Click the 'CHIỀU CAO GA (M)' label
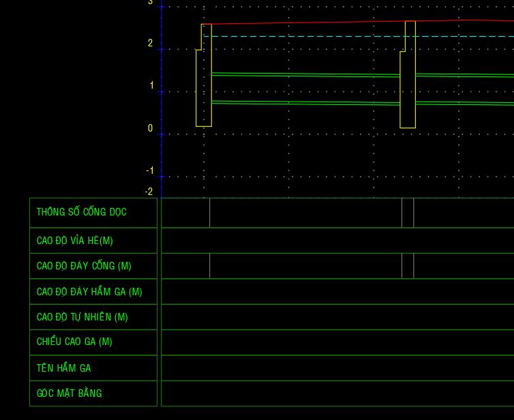514x420 pixels. click(74, 342)
